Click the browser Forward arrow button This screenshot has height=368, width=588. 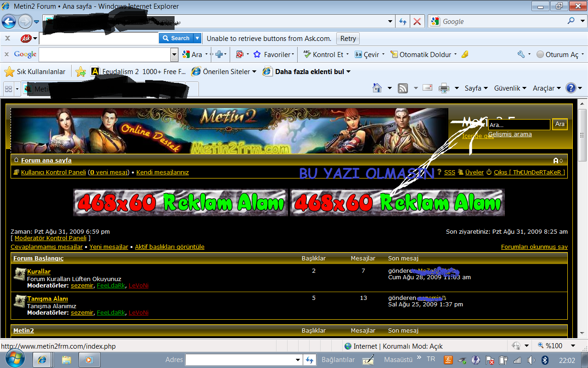[25, 21]
